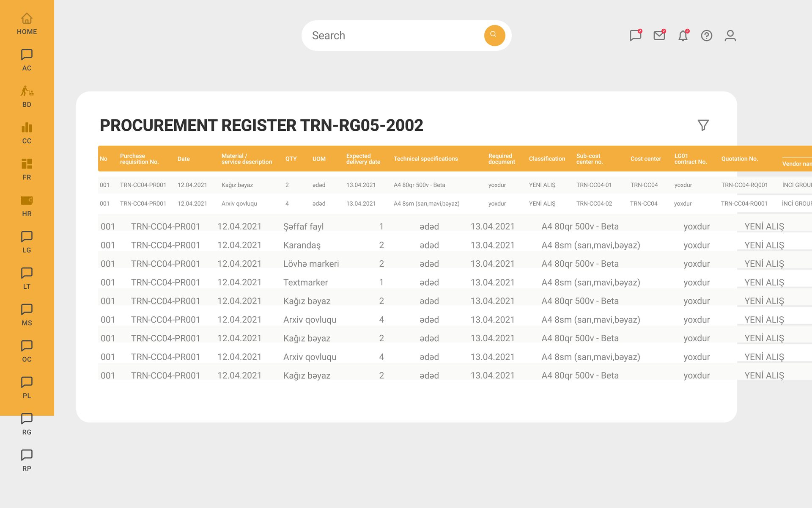Image resolution: width=812 pixels, height=508 pixels.
Task: Go to HOME in the sidebar
Action: coord(27,24)
